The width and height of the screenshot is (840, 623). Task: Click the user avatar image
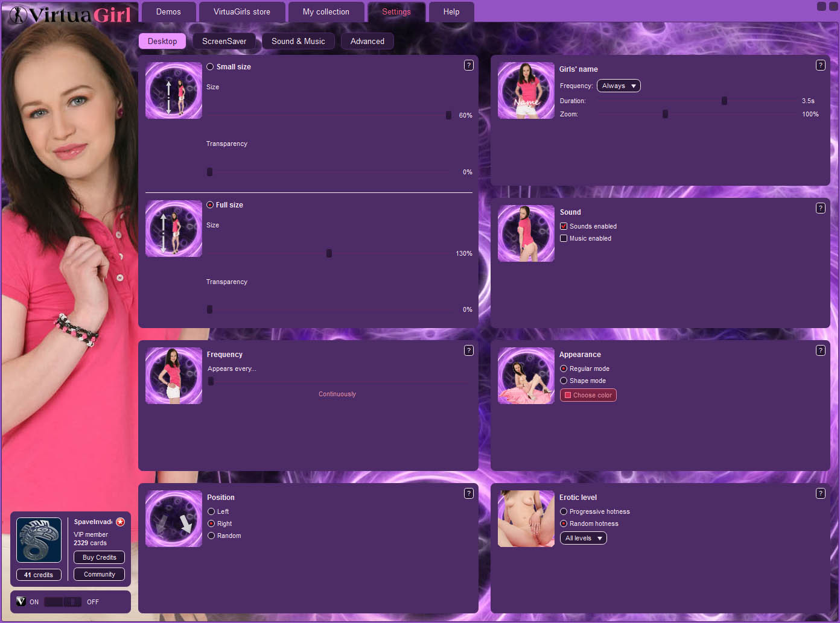click(39, 540)
